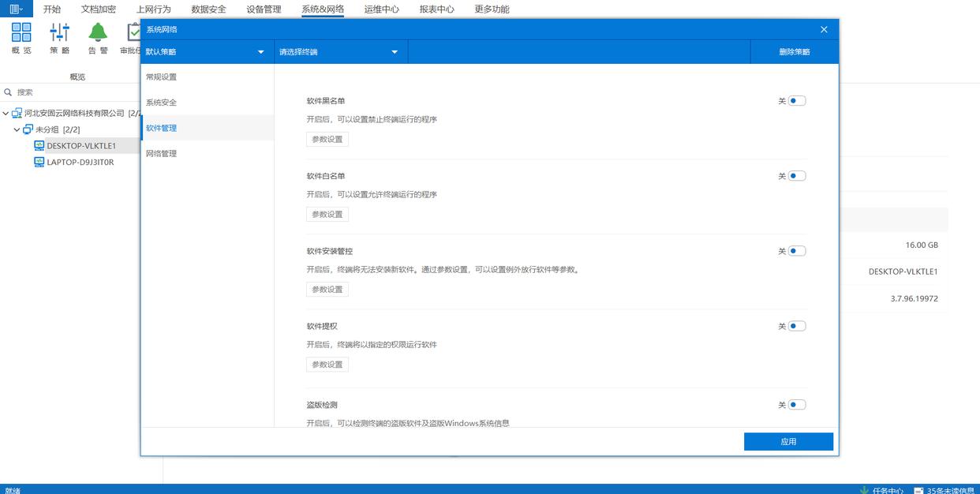
Task: Open the application menu button at top-left
Action: (16, 9)
